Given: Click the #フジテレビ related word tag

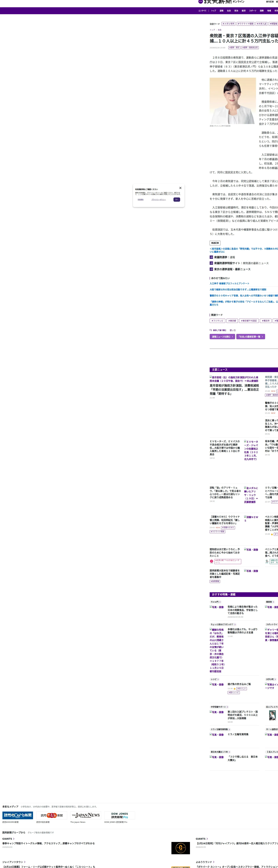Looking at the screenshot, I should (x=217, y=321).
